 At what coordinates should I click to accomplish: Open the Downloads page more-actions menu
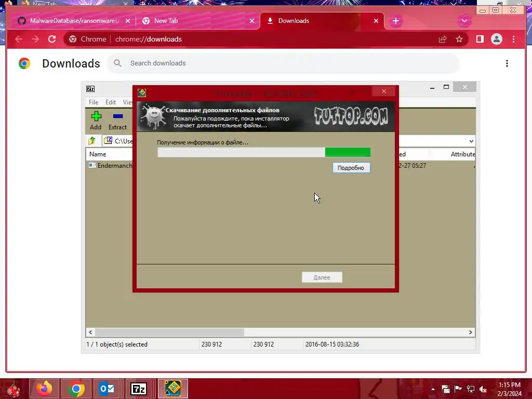click(x=507, y=63)
